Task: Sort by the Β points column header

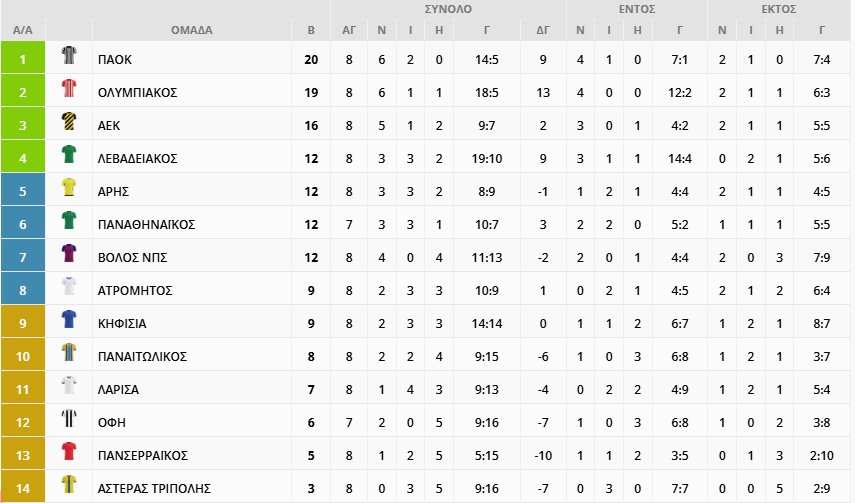Action: coord(311,30)
